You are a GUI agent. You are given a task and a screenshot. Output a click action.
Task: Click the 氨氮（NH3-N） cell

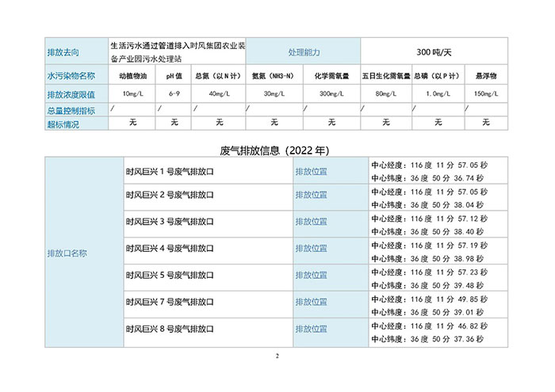274,76
